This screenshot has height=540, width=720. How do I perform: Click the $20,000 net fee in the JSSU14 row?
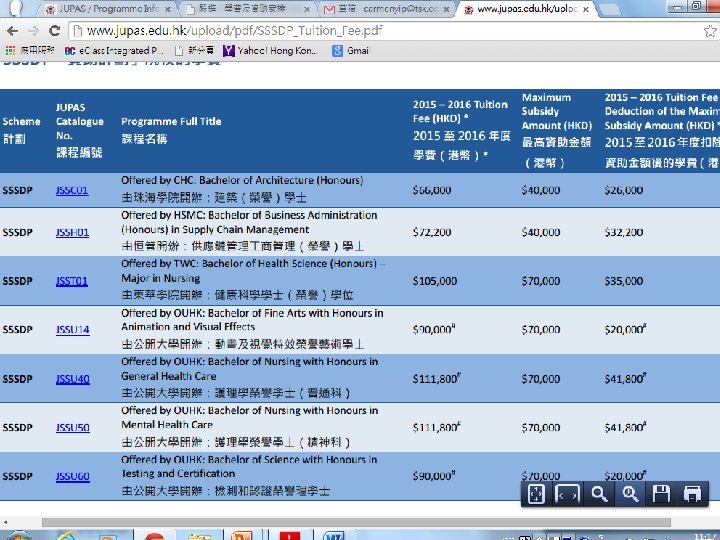[625, 329]
